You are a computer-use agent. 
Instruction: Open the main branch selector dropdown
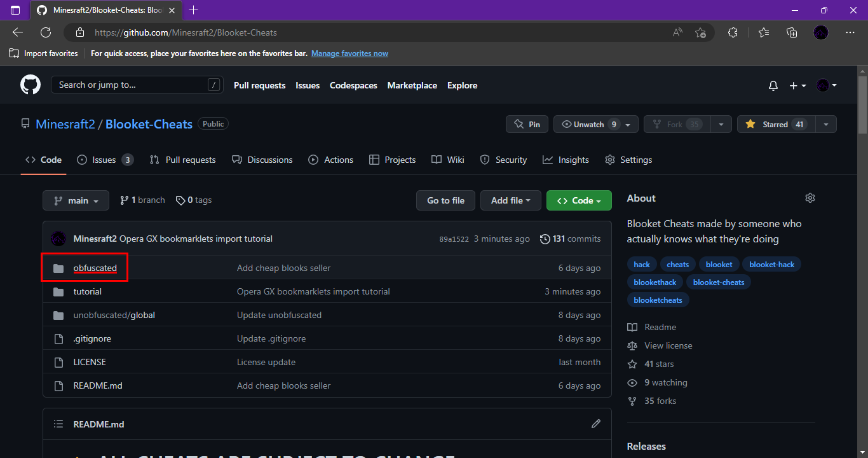coord(76,200)
